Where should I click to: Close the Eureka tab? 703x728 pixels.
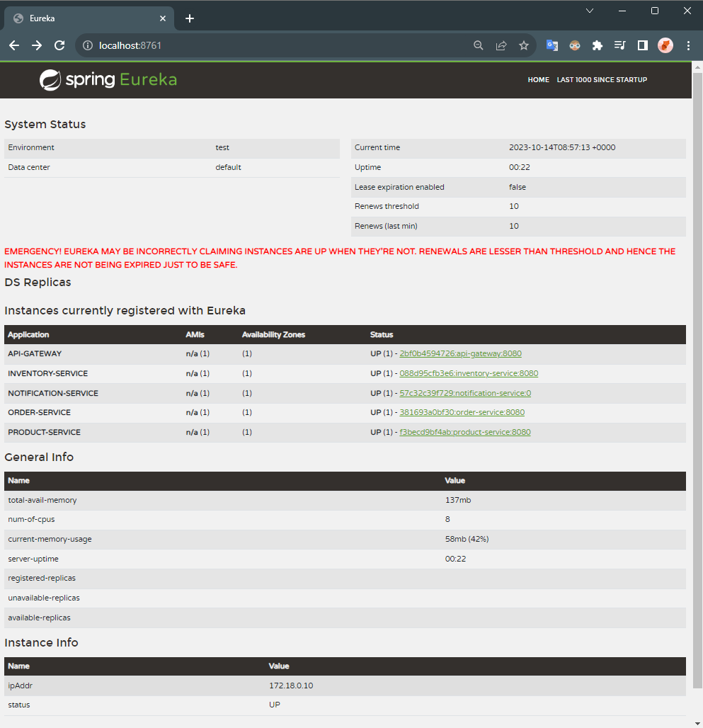(x=163, y=18)
